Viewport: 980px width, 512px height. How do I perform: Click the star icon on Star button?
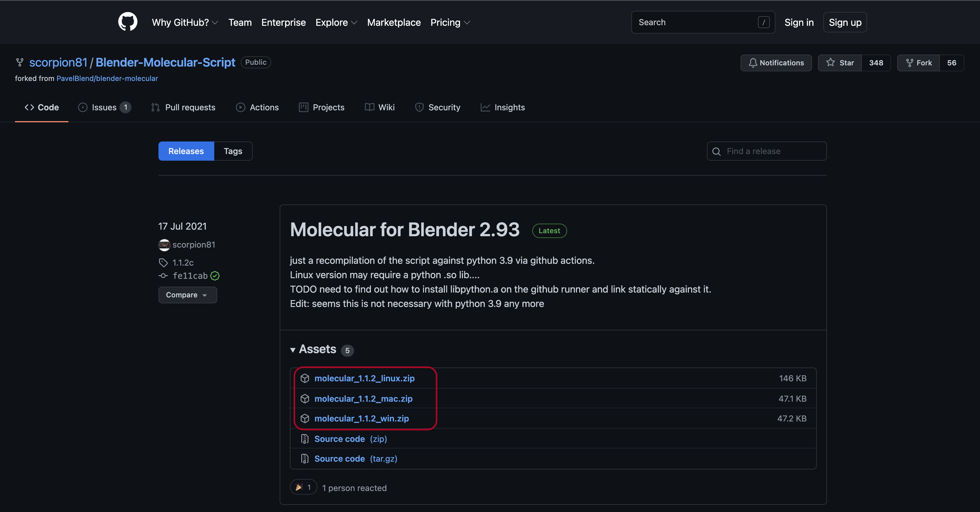point(831,63)
